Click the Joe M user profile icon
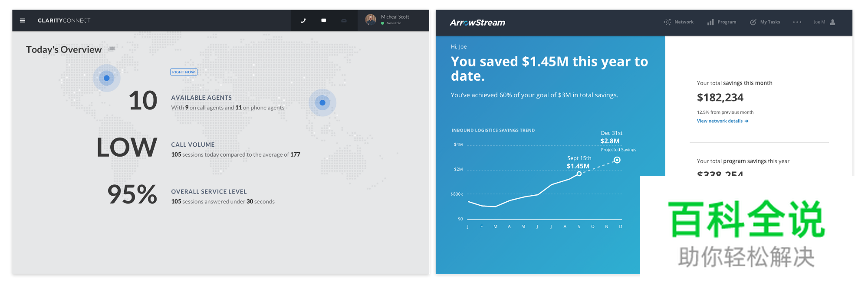This screenshot has height=292, width=868. pyautogui.click(x=832, y=22)
